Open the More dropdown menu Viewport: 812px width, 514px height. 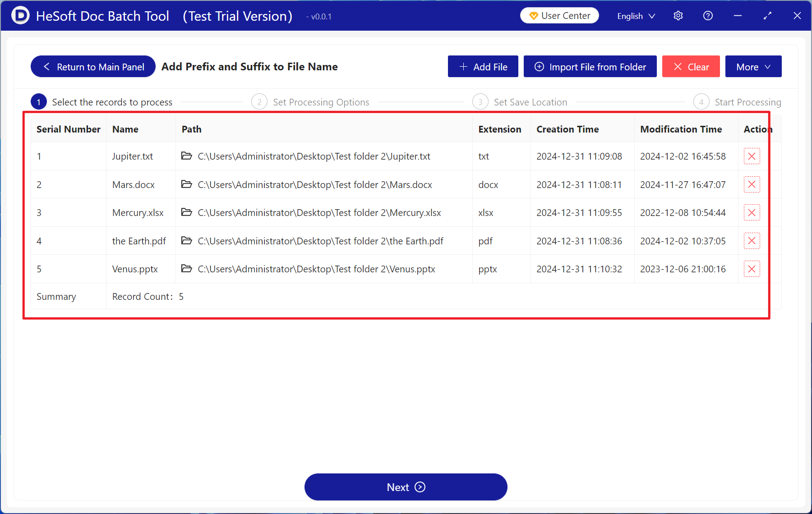753,67
